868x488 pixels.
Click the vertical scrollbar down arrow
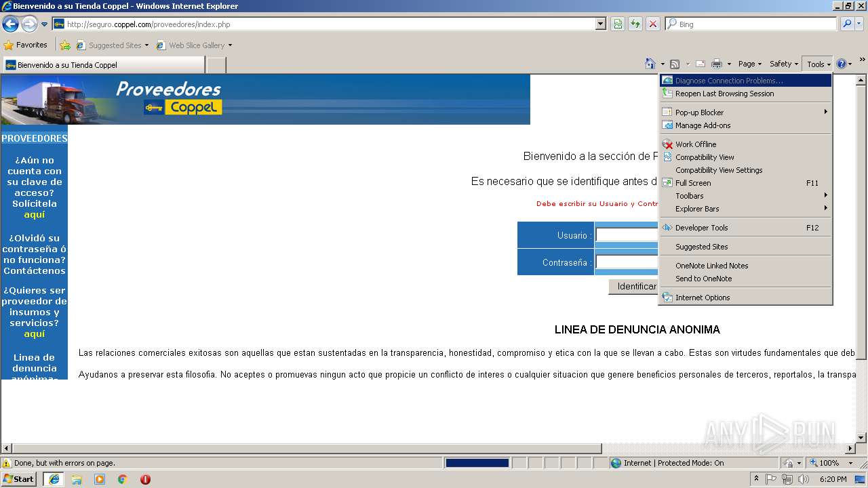862,438
